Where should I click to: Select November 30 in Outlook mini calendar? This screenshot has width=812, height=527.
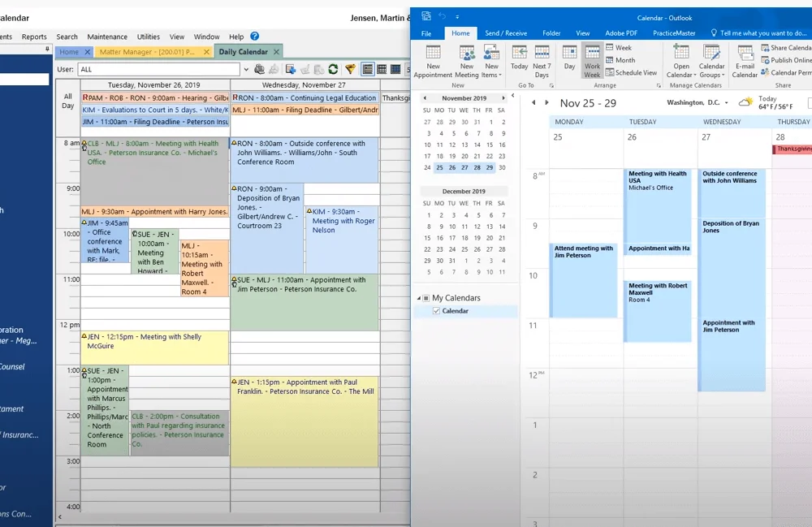tap(502, 167)
